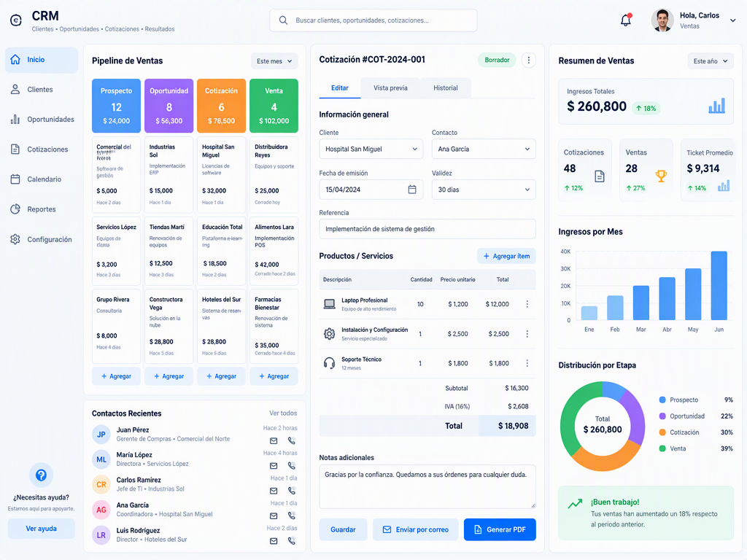This screenshot has height=560, width=747.
Task: Open row options for Soporte Técnico
Action: (527, 363)
